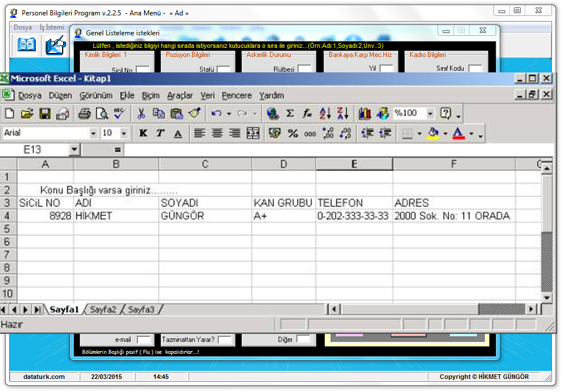The width and height of the screenshot is (564, 392).
Task: Center cell text horizontally
Action: point(217,133)
